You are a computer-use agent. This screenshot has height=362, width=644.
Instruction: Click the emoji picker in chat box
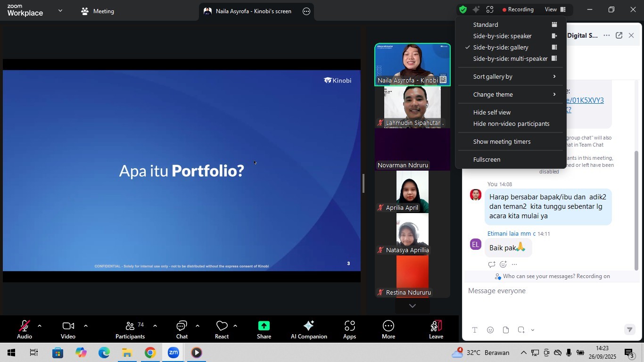click(x=490, y=330)
